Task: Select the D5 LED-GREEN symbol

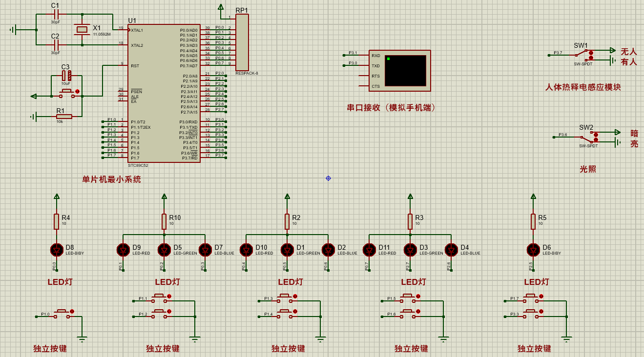Action: [x=164, y=250]
